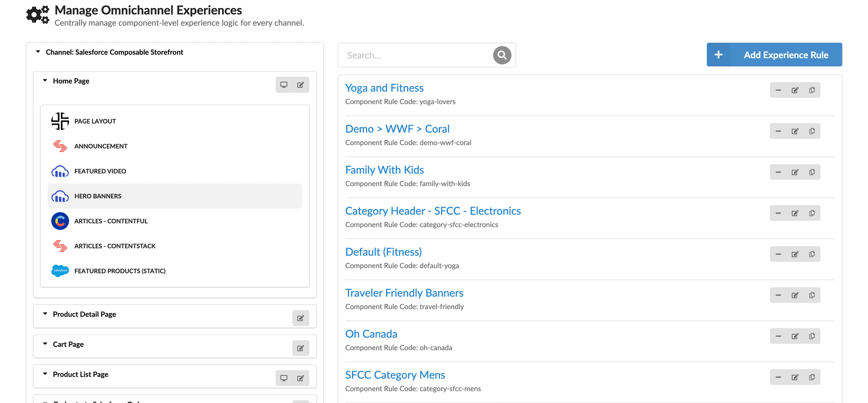Select the Hero Banners component
The width and height of the screenshot is (868, 403).
(x=175, y=196)
